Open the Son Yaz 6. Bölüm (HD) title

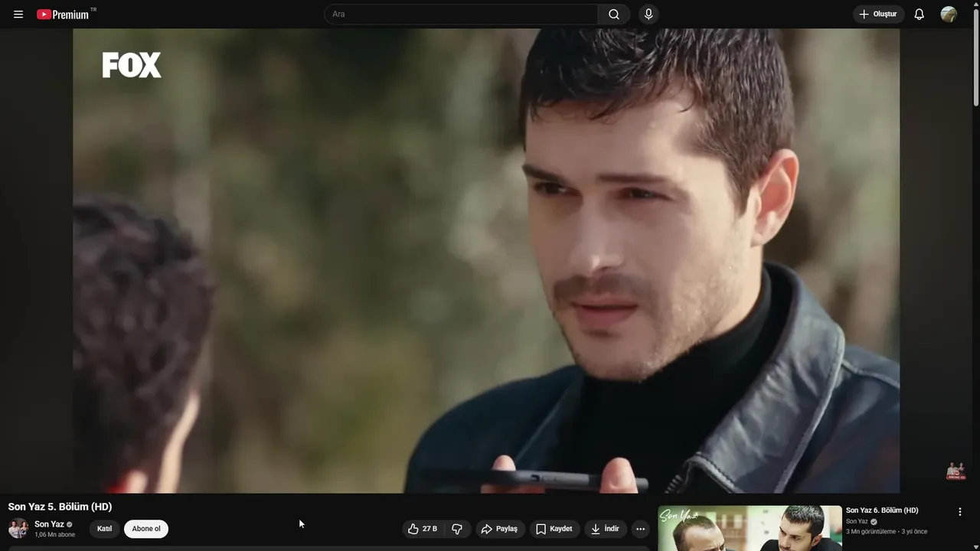pyautogui.click(x=882, y=510)
